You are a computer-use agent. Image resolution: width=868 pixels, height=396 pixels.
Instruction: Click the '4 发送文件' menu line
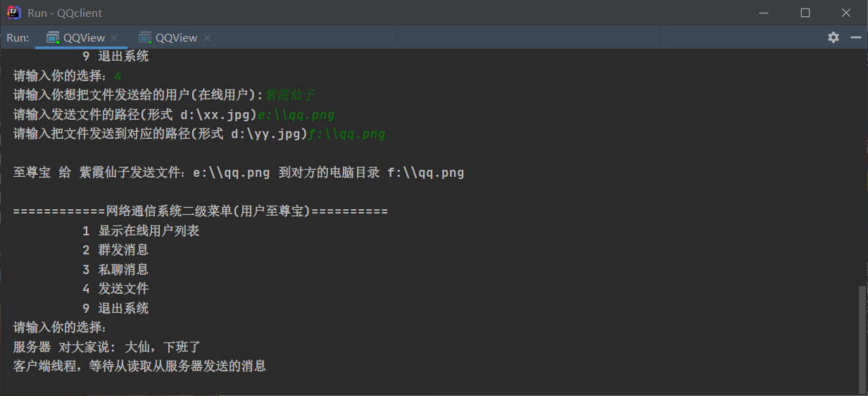click(x=115, y=288)
